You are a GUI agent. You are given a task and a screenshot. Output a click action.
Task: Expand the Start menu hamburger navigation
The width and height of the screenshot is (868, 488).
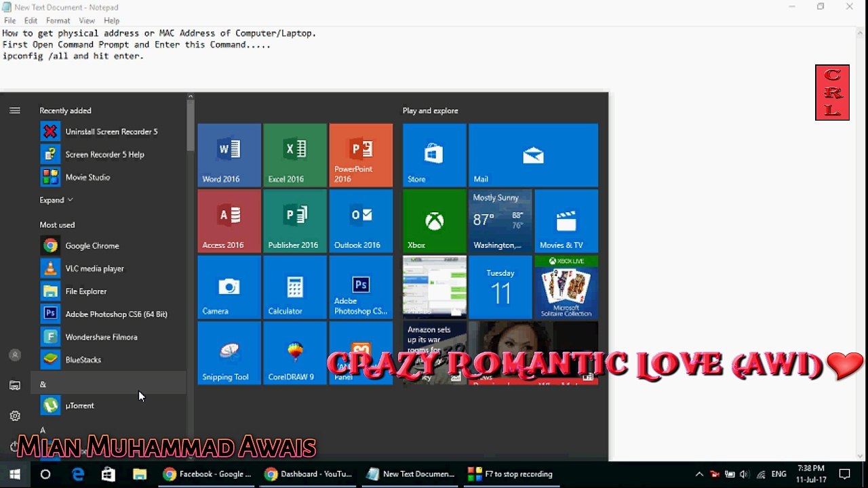coord(15,110)
